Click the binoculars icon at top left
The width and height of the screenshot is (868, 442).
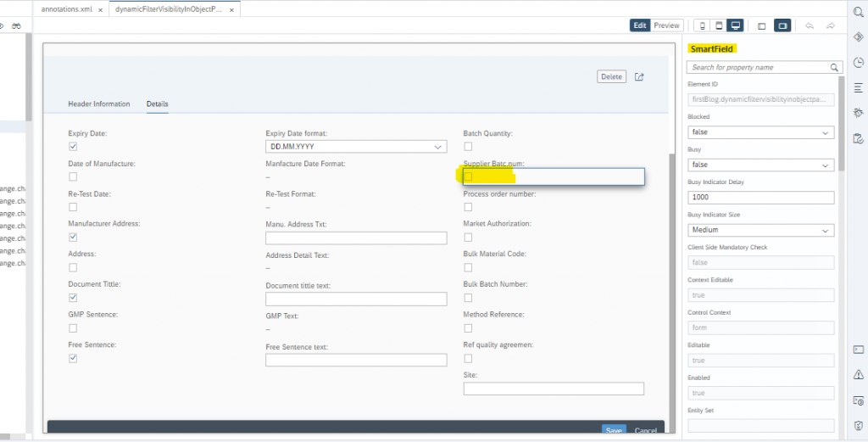16,26
